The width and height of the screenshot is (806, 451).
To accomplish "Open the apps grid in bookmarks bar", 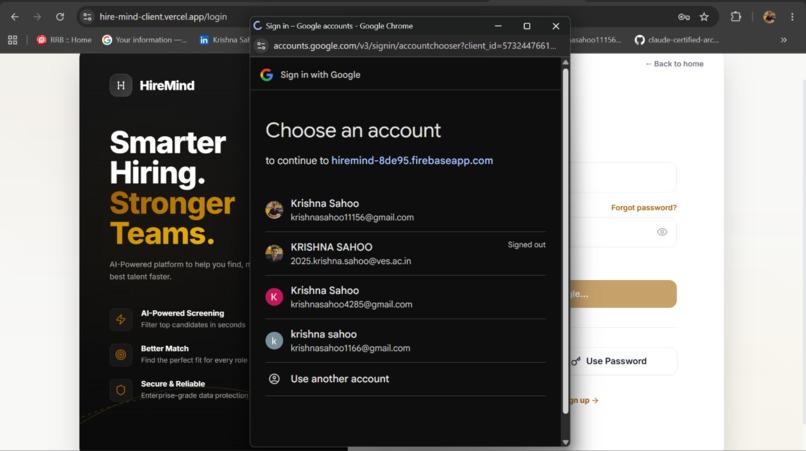I will click(x=12, y=40).
